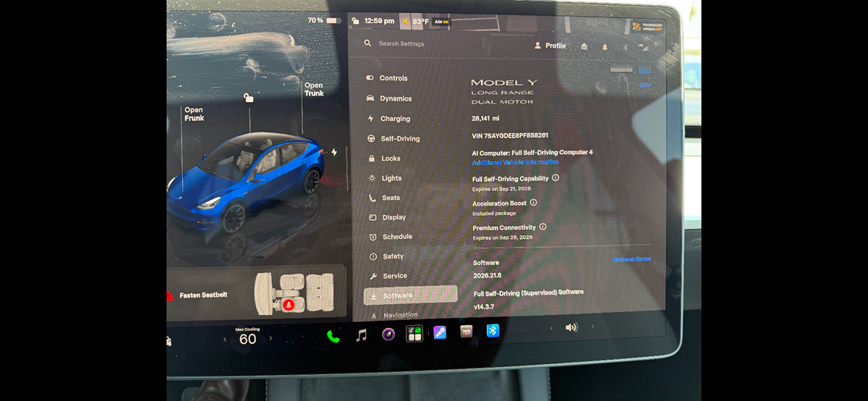This screenshot has width=868, height=401.
Task: Show info for Full Self-Driving Capability
Action: (556, 177)
